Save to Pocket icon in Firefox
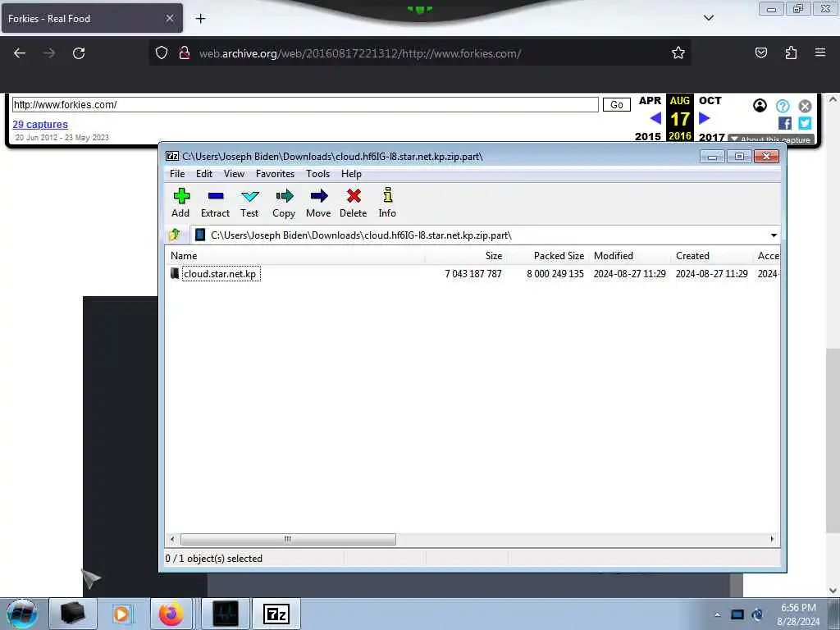840x630 pixels. click(761, 52)
